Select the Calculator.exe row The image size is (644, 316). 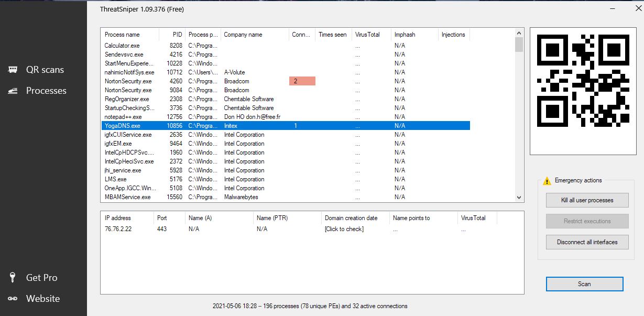(286, 46)
